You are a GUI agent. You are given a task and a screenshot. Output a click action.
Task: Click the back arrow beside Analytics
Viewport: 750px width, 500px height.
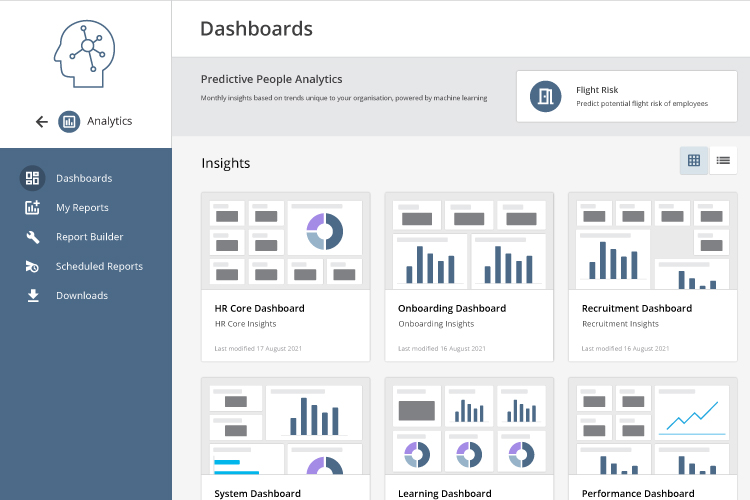(42, 122)
